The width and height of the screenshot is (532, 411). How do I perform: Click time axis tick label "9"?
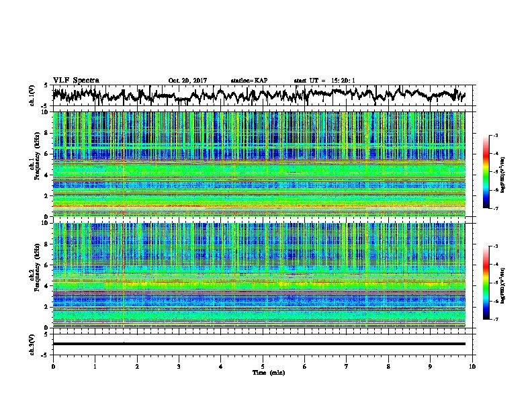[430, 367]
